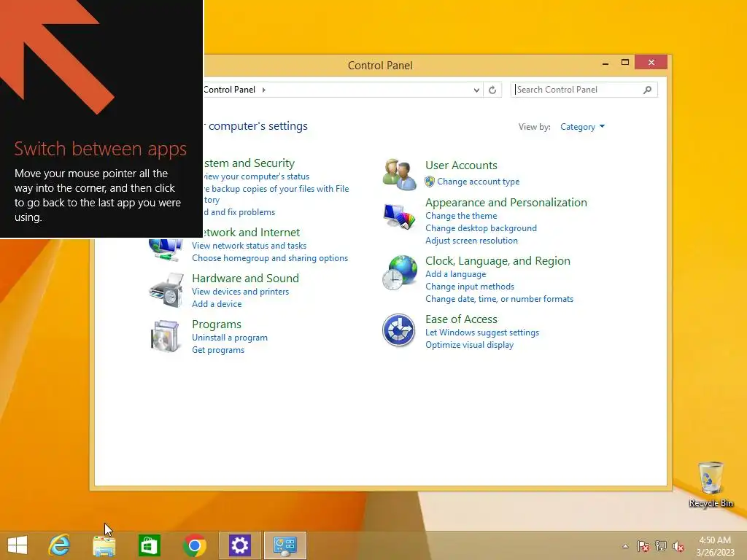The height and width of the screenshot is (560, 747).
Task: Open File Explorer from the taskbar
Action: (x=104, y=545)
